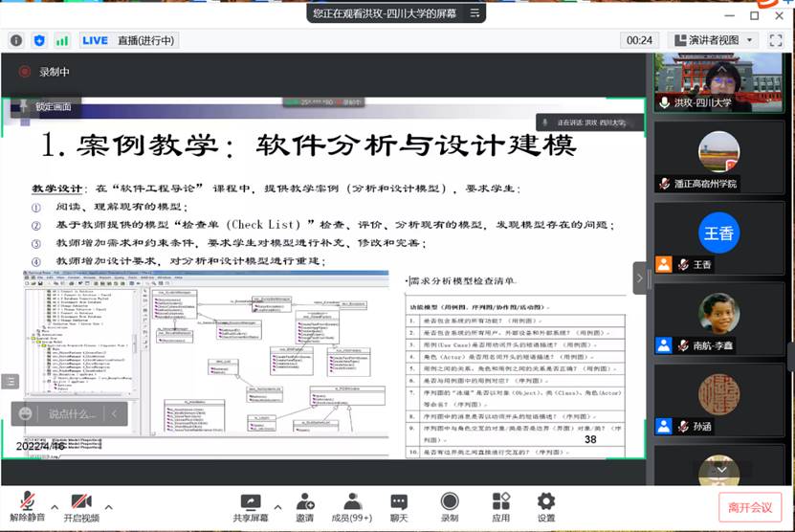The width and height of the screenshot is (795, 532).
Task: Click the 录制 record icon
Action: (x=450, y=506)
